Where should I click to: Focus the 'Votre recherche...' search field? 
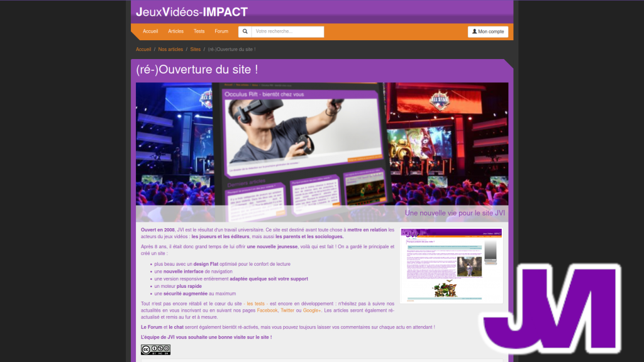click(x=287, y=31)
